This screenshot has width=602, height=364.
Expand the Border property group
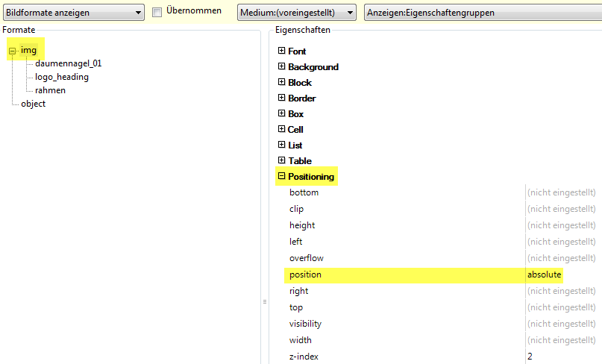click(x=281, y=98)
